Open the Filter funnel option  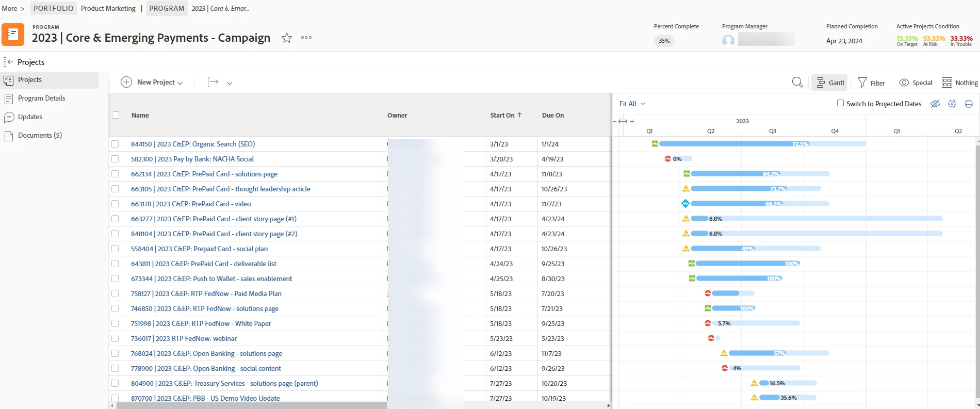coord(871,83)
